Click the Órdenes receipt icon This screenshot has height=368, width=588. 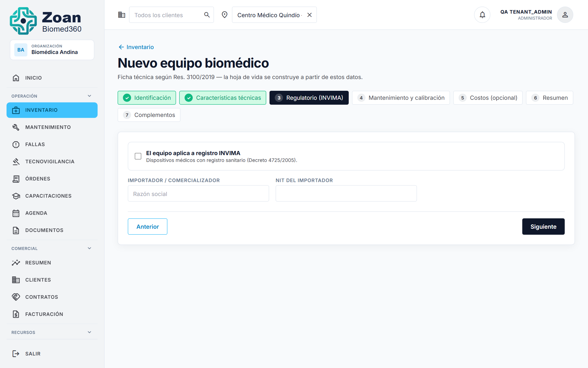pyautogui.click(x=16, y=179)
